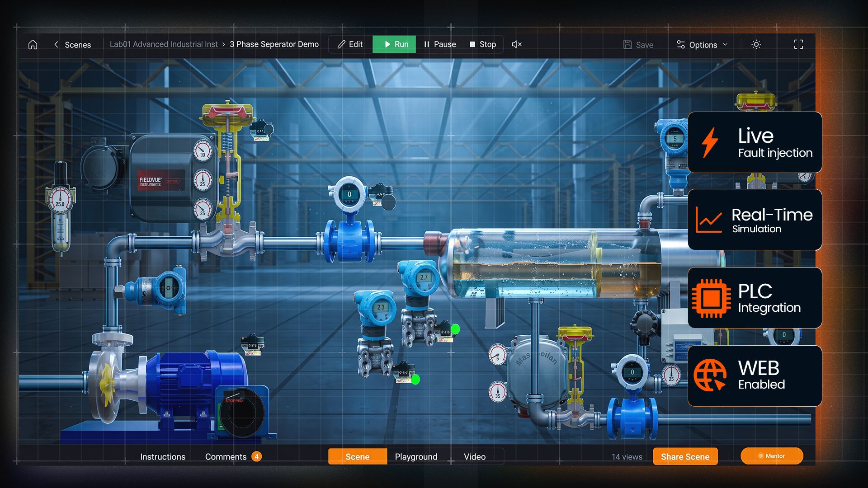This screenshot has height=488, width=868.
Task: Click the pump motor STOPPED switch
Action: [x=242, y=412]
